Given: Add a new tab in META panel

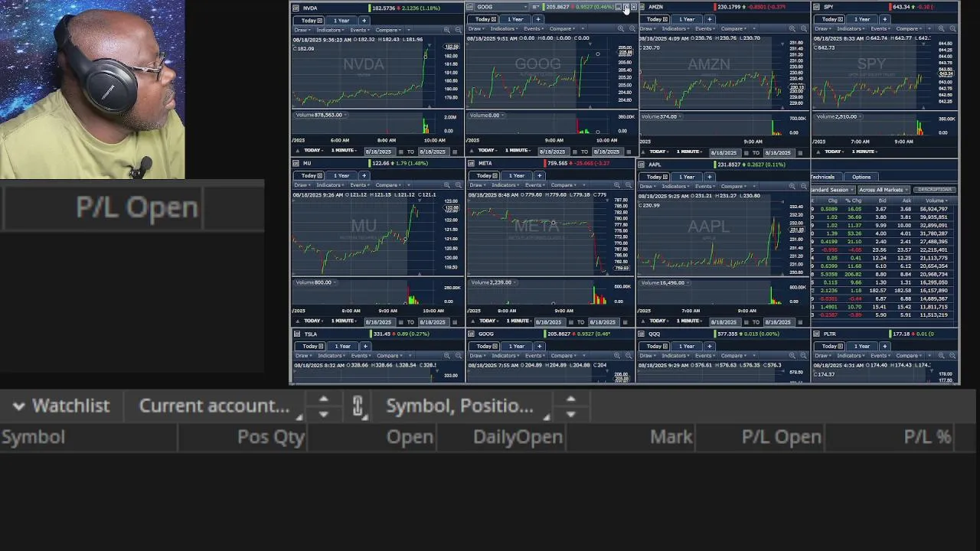Looking at the screenshot, I should (539, 175).
